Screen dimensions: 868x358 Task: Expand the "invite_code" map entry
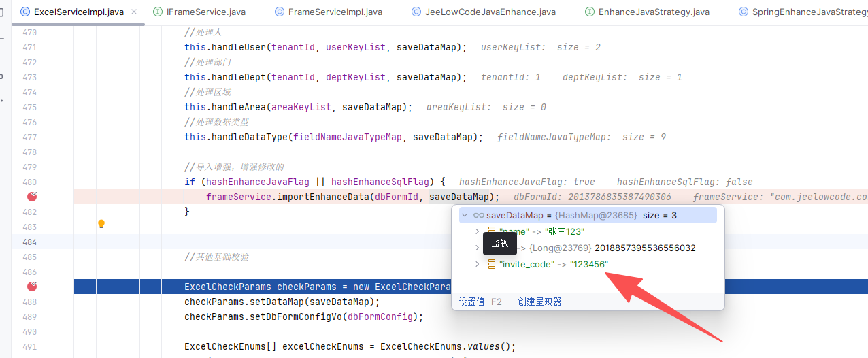tap(477, 264)
